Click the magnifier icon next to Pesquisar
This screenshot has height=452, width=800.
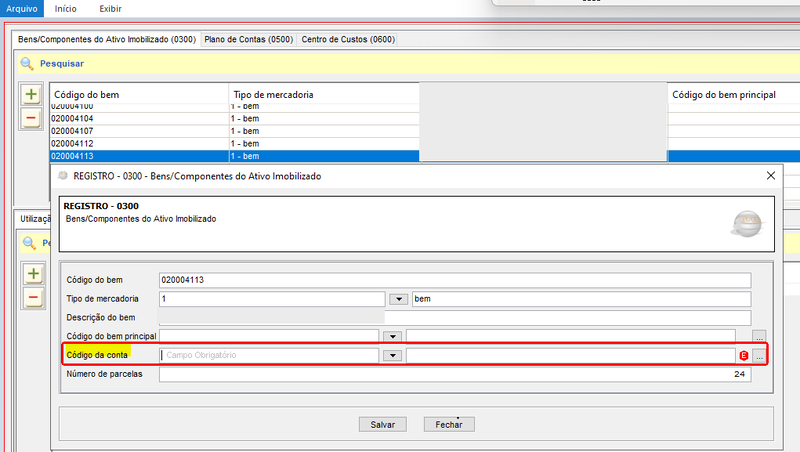27,64
